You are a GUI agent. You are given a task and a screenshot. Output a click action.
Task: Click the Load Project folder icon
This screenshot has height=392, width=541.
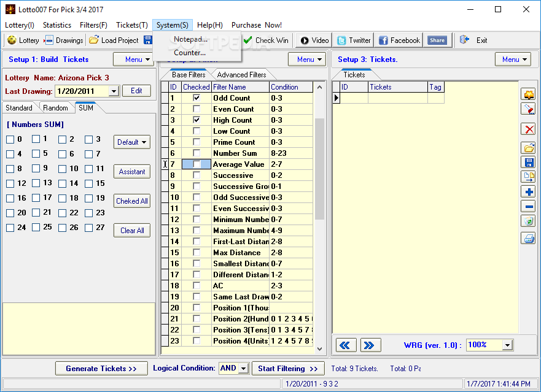93,40
